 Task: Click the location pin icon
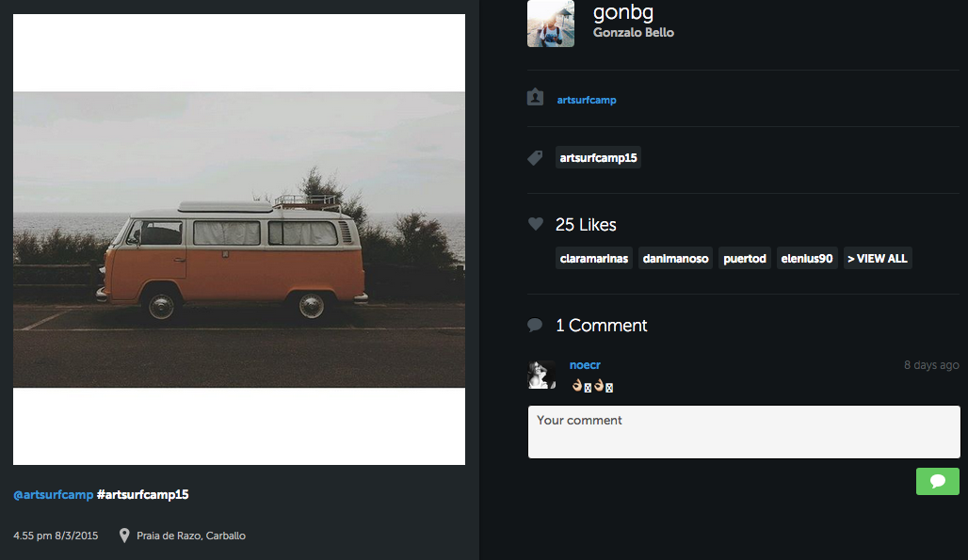[x=124, y=536]
